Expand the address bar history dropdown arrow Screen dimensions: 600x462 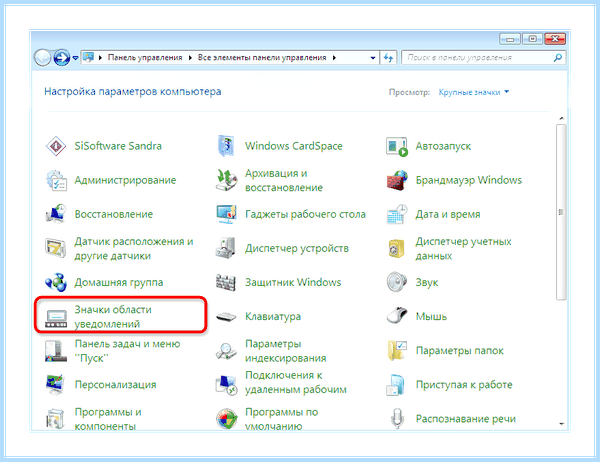(x=373, y=58)
